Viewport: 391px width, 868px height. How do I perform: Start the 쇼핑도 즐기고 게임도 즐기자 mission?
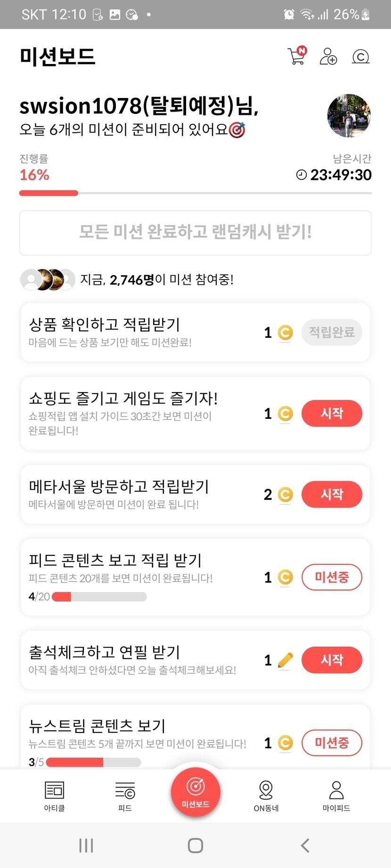[x=332, y=413]
